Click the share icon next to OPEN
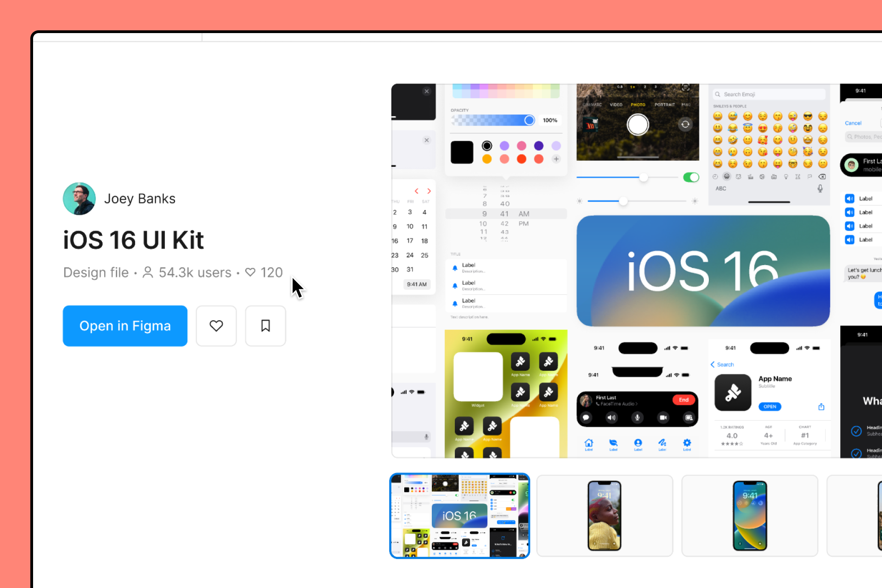 click(821, 407)
